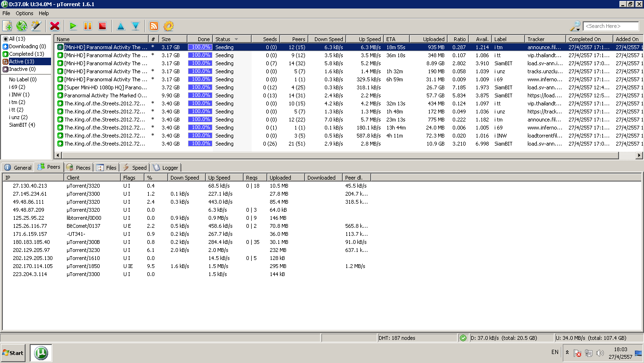Filter by the SiamBIT (4) label
The width and height of the screenshot is (644, 363).
22,125
